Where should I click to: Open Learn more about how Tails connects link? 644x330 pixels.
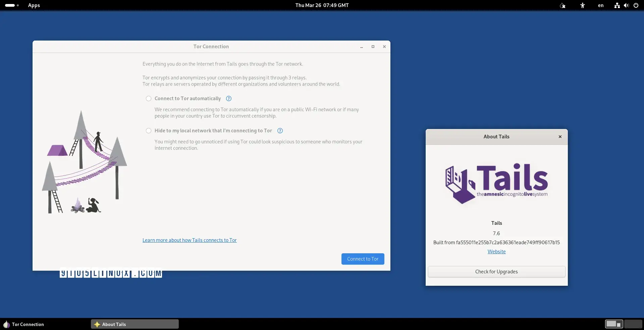[x=190, y=240]
